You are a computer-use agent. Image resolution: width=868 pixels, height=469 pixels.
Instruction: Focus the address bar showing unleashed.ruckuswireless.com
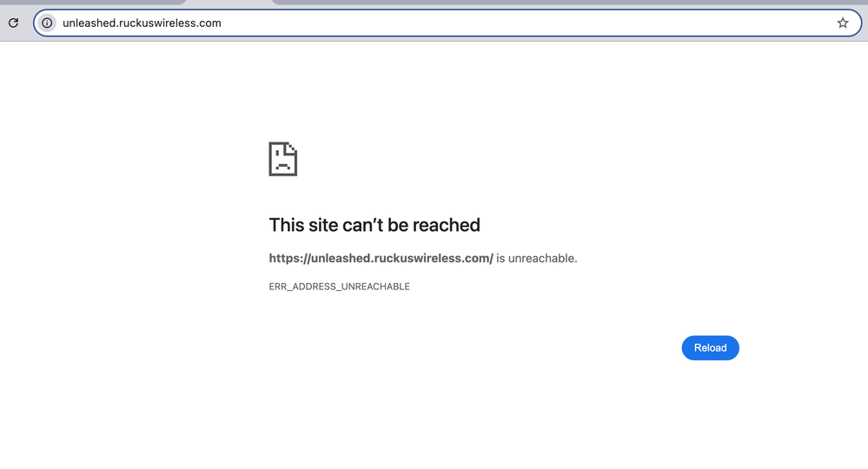coord(447,23)
